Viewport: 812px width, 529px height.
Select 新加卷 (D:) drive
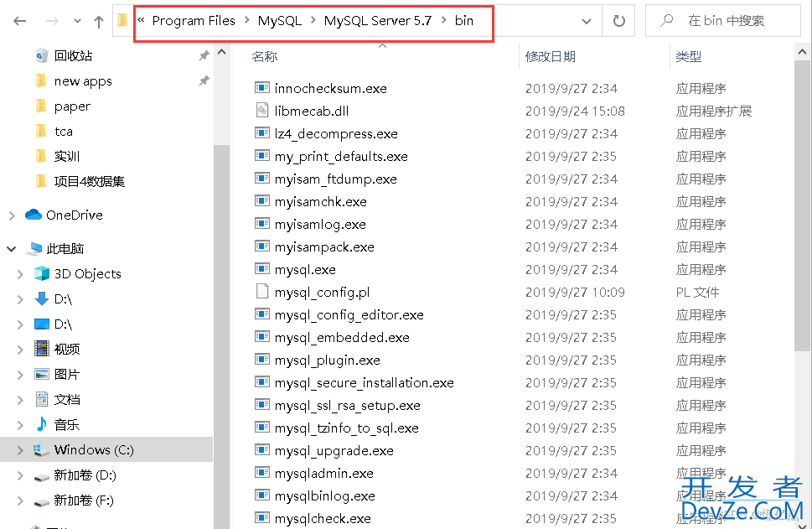85,475
